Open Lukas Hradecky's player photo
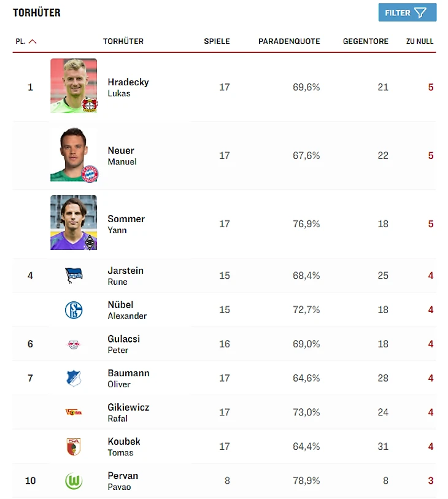Image resolution: width=448 pixels, height=499 pixels. coord(74,86)
